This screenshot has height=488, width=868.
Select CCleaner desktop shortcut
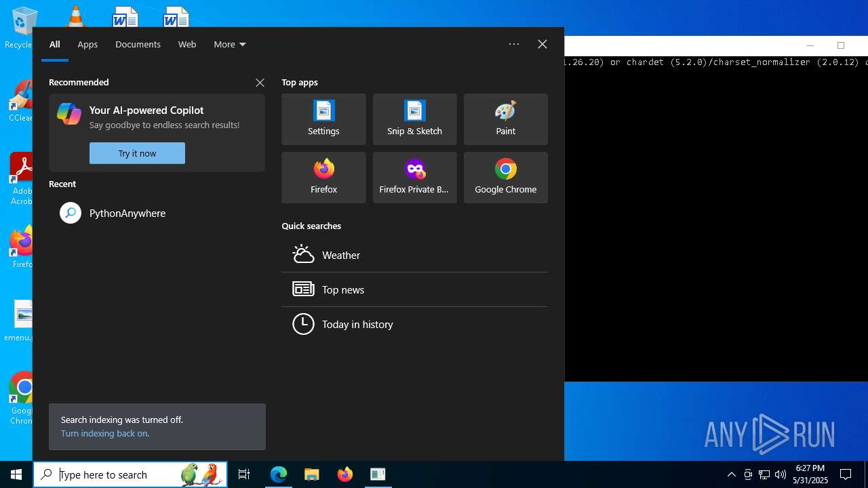[x=22, y=102]
